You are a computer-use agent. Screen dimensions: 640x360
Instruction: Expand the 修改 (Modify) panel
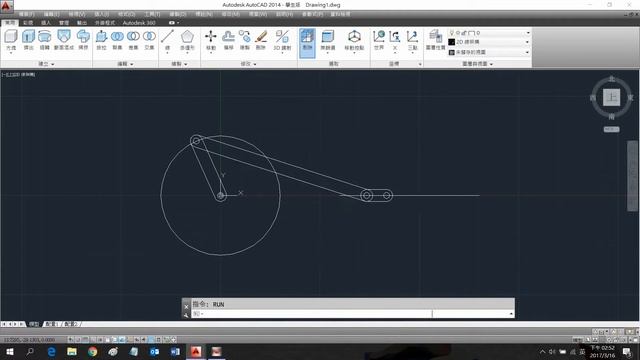(x=248, y=64)
